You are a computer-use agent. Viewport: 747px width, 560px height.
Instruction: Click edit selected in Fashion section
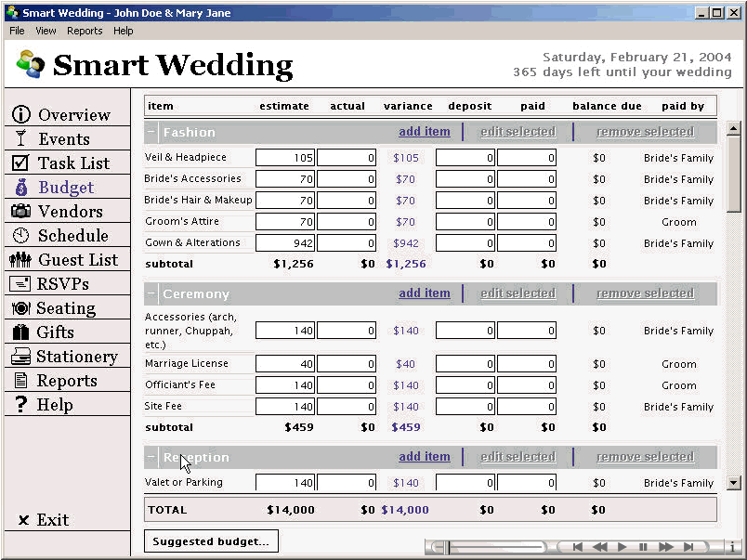pos(518,132)
